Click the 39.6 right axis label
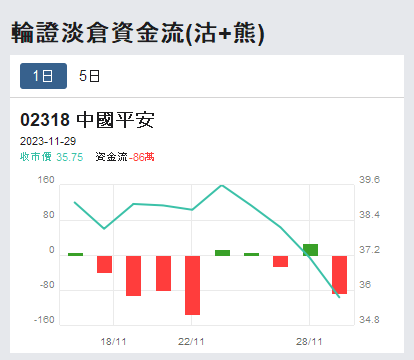 pyautogui.click(x=369, y=180)
